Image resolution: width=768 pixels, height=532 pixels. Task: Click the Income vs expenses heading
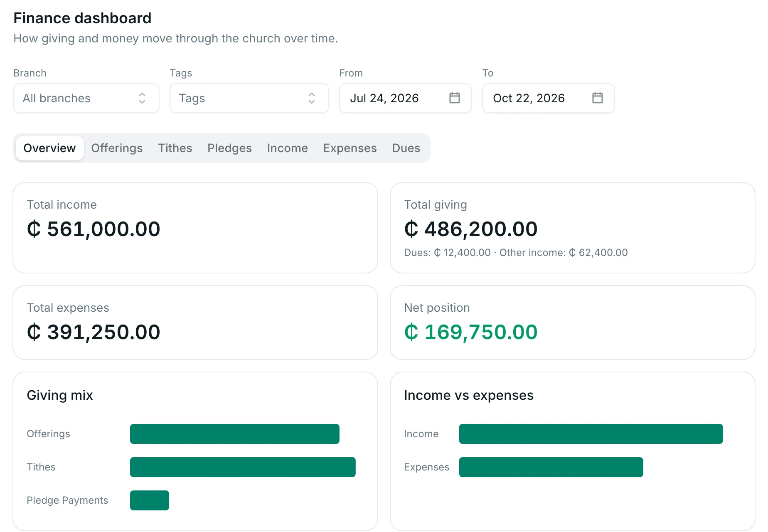(x=469, y=395)
